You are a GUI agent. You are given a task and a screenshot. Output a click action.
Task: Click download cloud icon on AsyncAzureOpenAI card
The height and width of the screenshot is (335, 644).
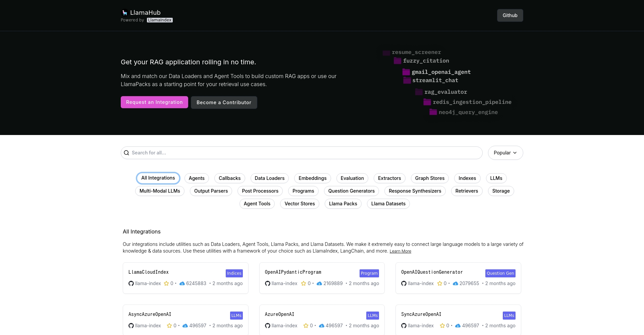(185, 326)
